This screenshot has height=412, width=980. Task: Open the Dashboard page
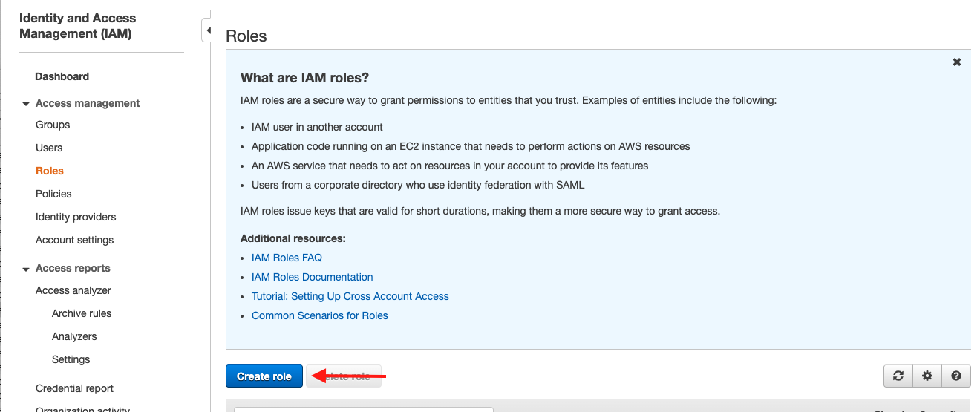(x=62, y=76)
